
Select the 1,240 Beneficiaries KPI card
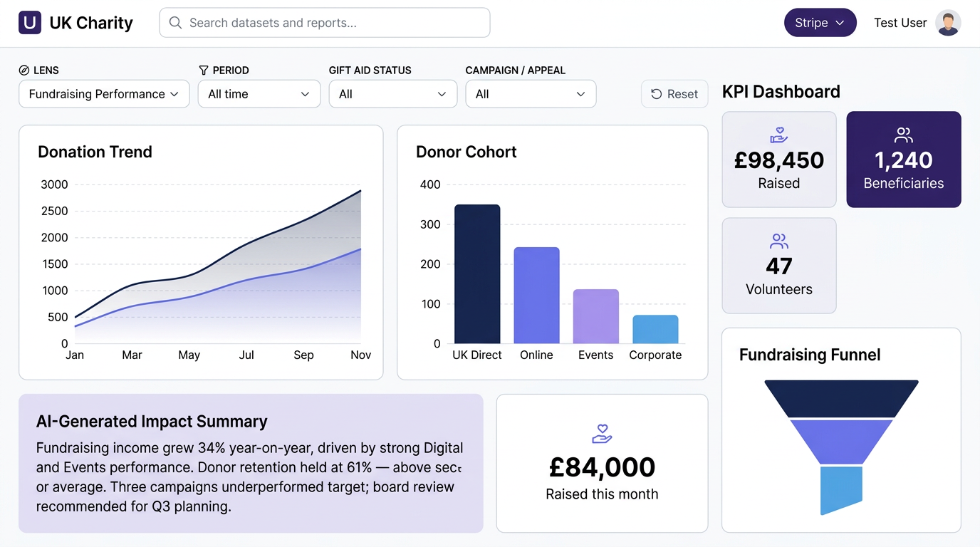coord(904,160)
